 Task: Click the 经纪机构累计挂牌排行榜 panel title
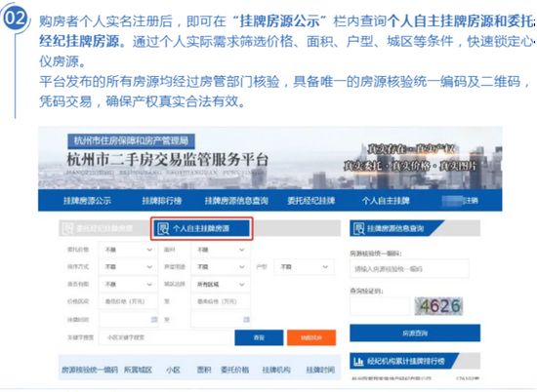tap(406, 361)
